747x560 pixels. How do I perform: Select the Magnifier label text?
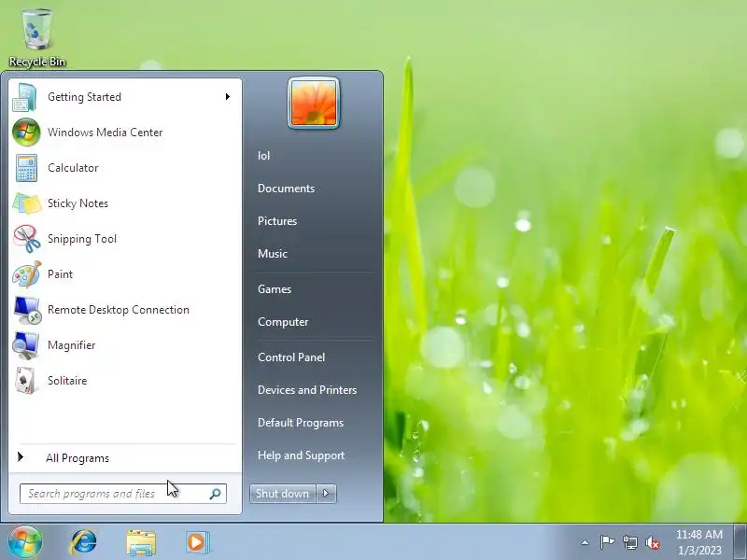tap(72, 345)
